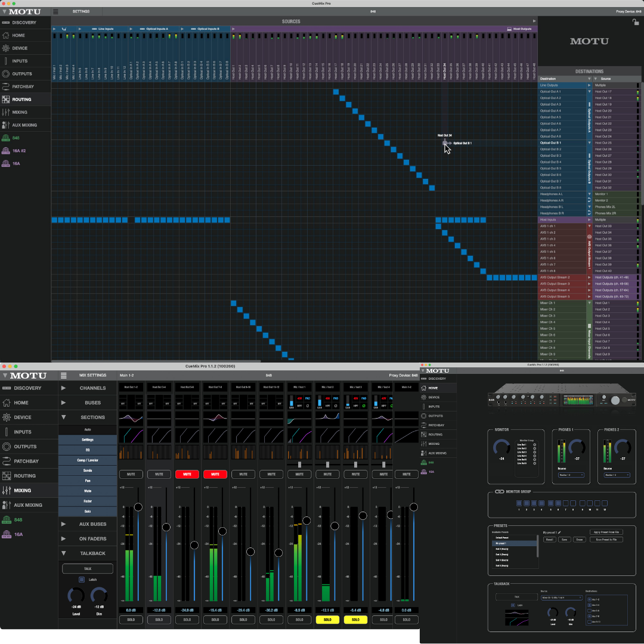Select the purple 16A device in mixing window
644x644 pixels.
(x=29, y=534)
